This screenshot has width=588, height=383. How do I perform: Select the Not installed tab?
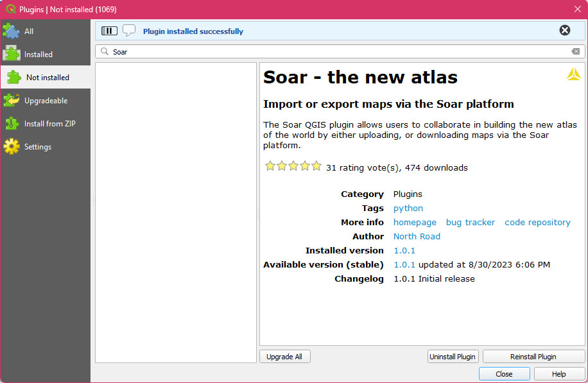pos(45,77)
